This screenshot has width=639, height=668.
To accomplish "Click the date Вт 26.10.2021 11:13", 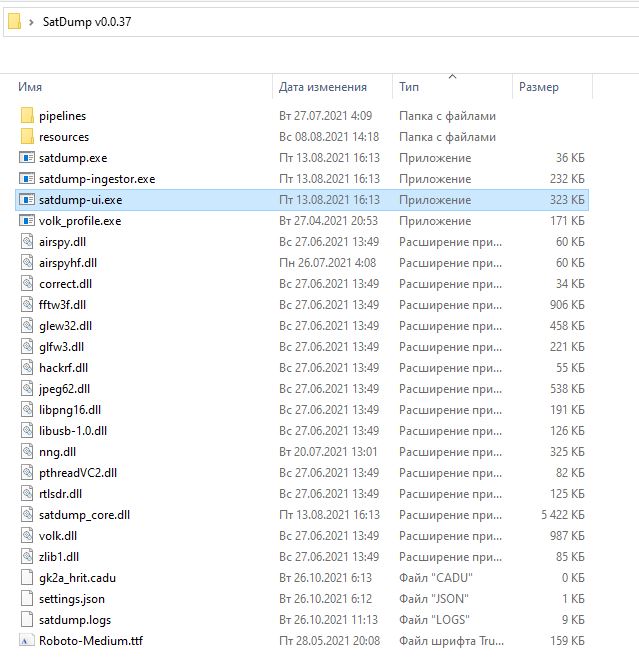I will [328, 619].
